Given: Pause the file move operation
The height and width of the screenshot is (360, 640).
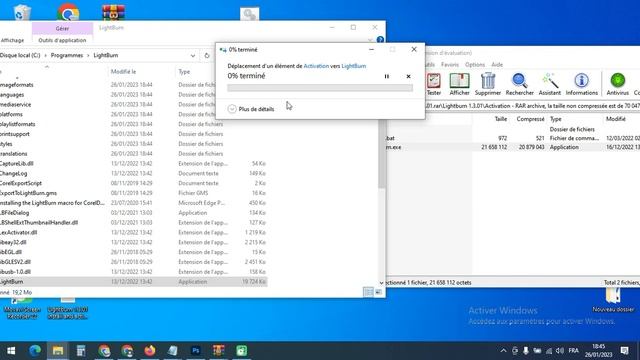Looking at the screenshot, I should (x=387, y=76).
